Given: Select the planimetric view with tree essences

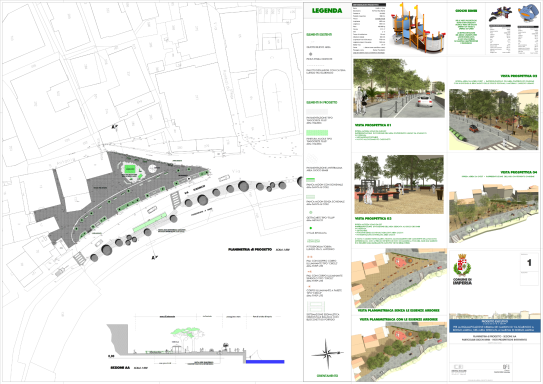Looking at the screenshot, I should coord(399,352).
